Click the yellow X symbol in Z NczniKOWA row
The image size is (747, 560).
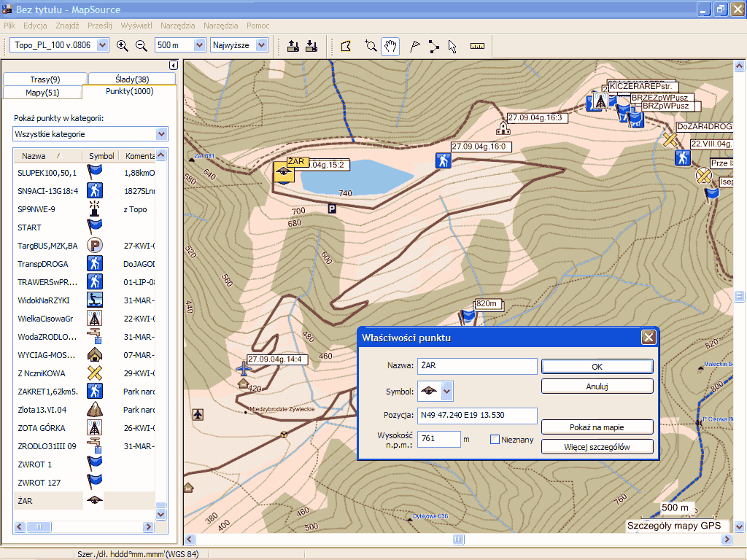click(95, 373)
